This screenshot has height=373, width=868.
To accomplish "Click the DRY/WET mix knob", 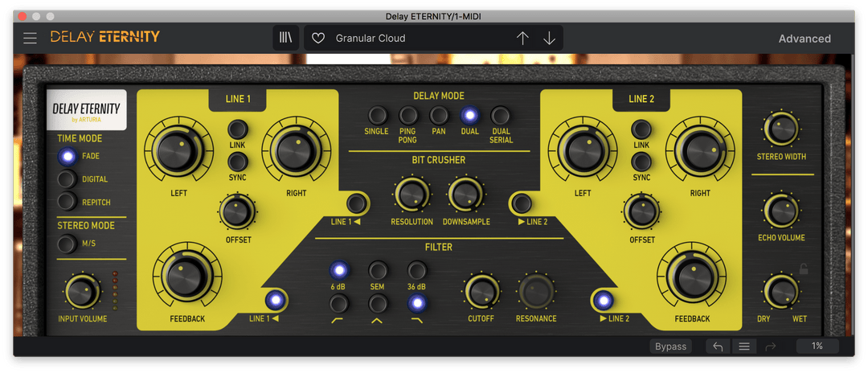I will [x=781, y=292].
